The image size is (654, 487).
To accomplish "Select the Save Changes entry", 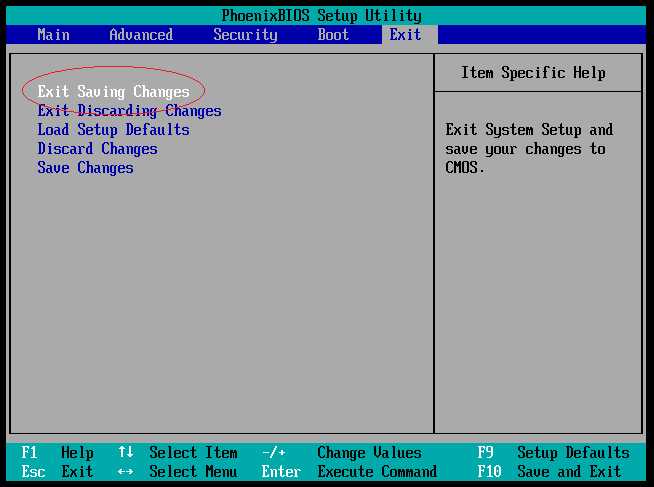I will [86, 168].
